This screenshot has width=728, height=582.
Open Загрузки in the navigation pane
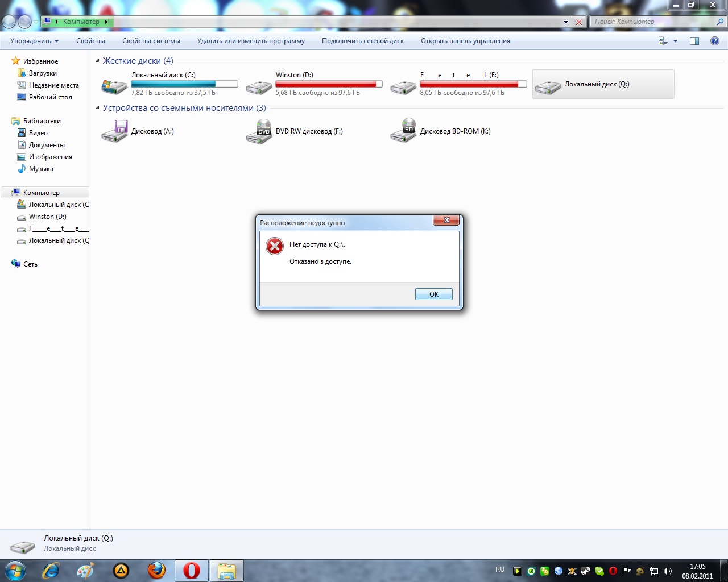[x=43, y=73]
